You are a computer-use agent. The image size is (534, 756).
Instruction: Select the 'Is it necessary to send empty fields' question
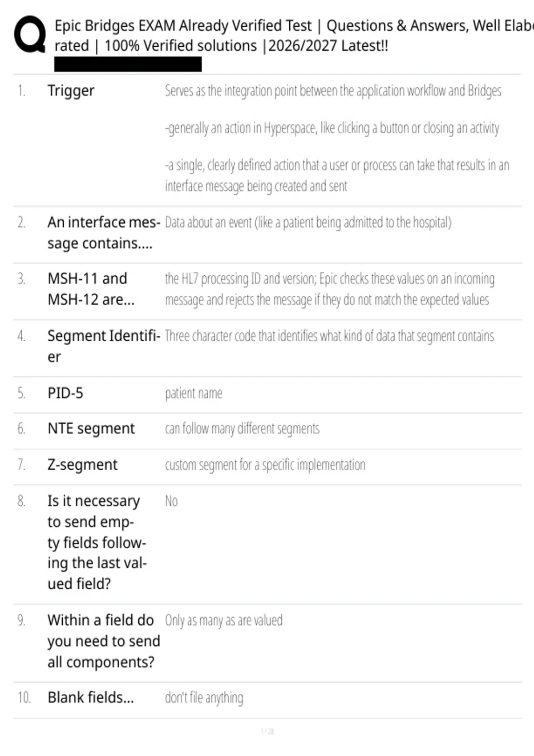[x=97, y=542]
